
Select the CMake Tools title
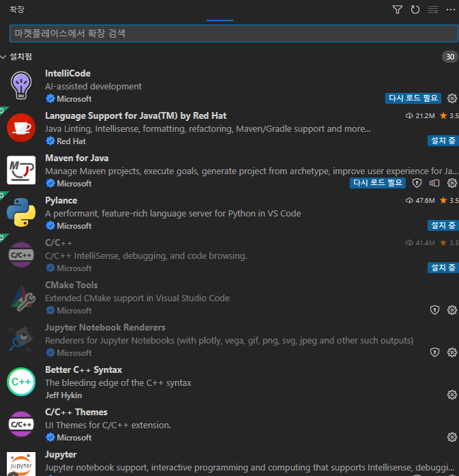click(x=71, y=285)
